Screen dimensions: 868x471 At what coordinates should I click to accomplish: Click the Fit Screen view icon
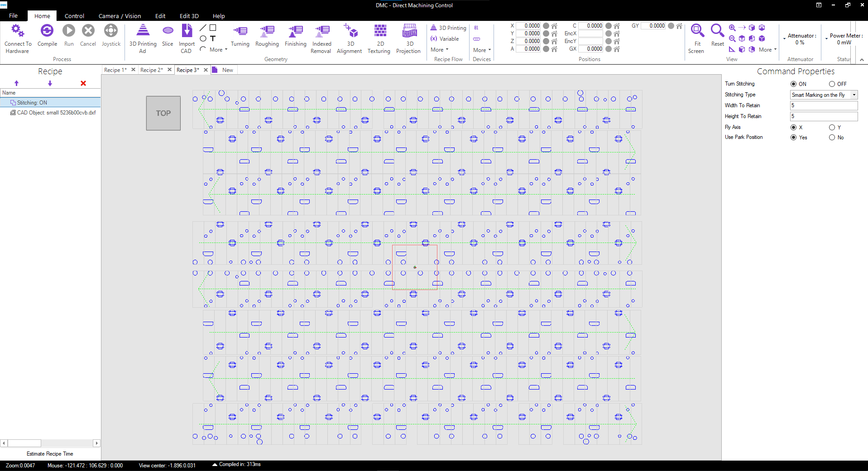(x=697, y=31)
